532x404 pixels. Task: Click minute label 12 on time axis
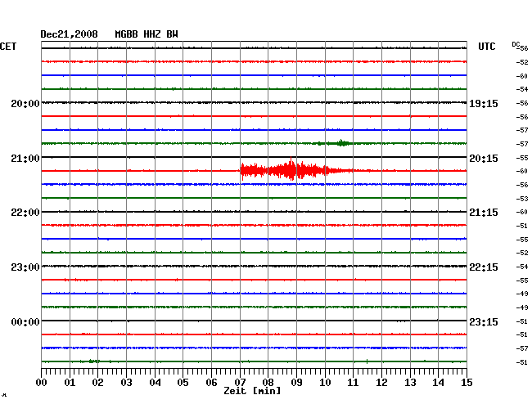[x=381, y=382]
